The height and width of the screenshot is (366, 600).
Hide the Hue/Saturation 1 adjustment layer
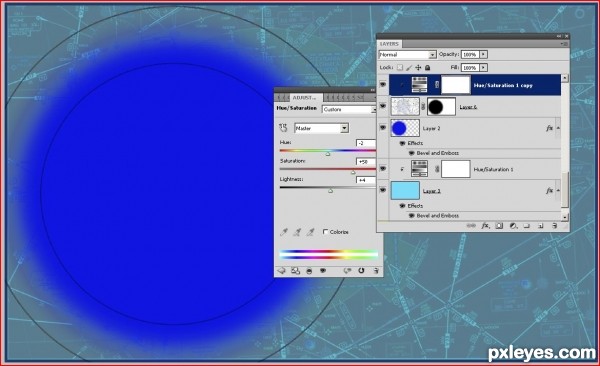pos(383,168)
